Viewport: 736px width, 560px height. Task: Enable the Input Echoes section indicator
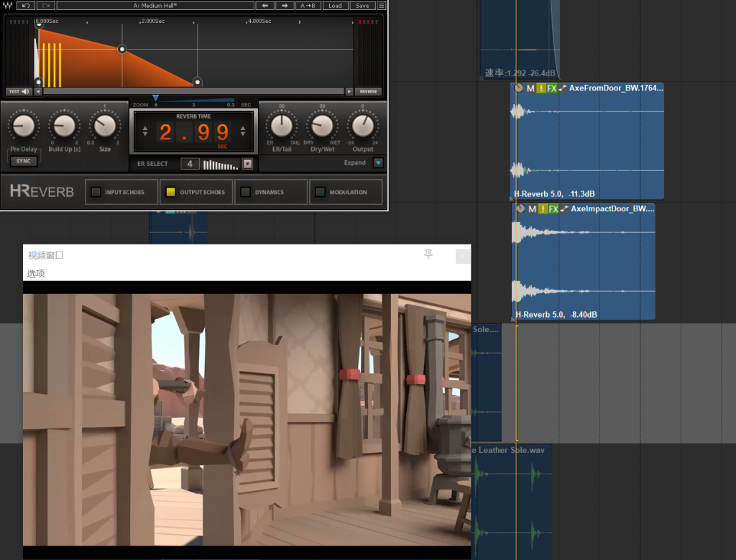(96, 191)
